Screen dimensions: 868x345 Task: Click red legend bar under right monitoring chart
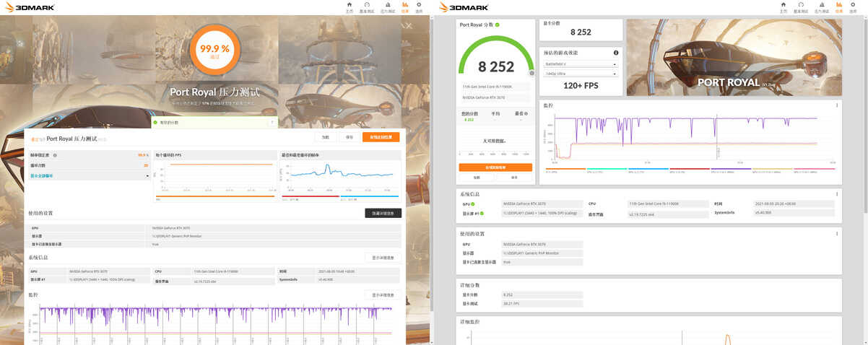(x=690, y=170)
